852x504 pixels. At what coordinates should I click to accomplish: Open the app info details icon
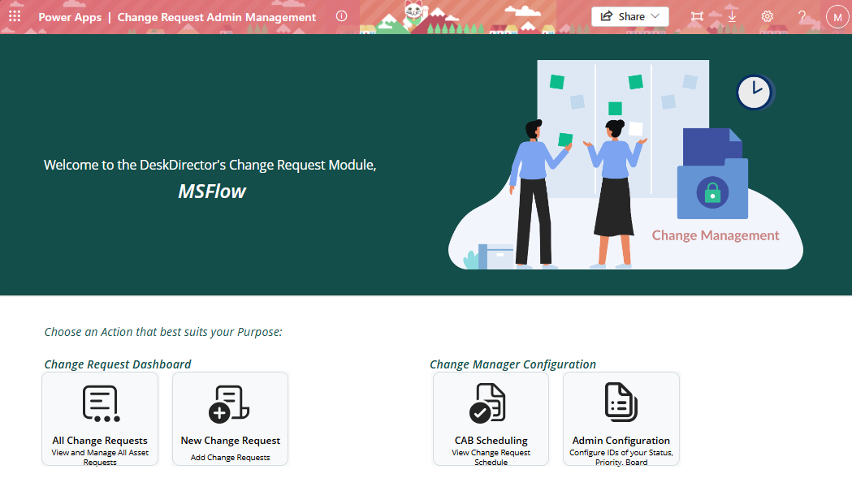pyautogui.click(x=341, y=16)
